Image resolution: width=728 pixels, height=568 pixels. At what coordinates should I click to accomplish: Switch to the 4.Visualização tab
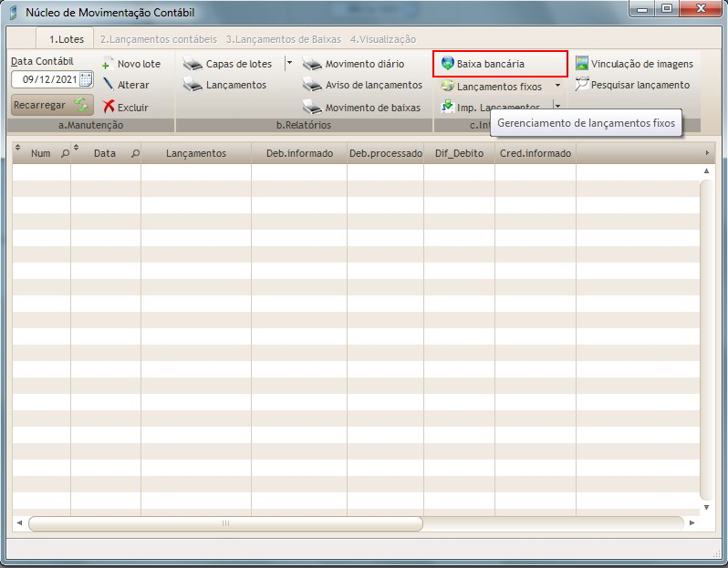coord(382,39)
